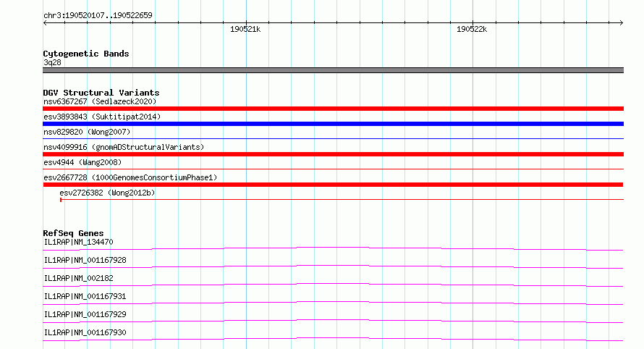Viewport: 644px width, 349px height.
Task: Click the 190522k ruler position label
Action: click(x=472, y=29)
